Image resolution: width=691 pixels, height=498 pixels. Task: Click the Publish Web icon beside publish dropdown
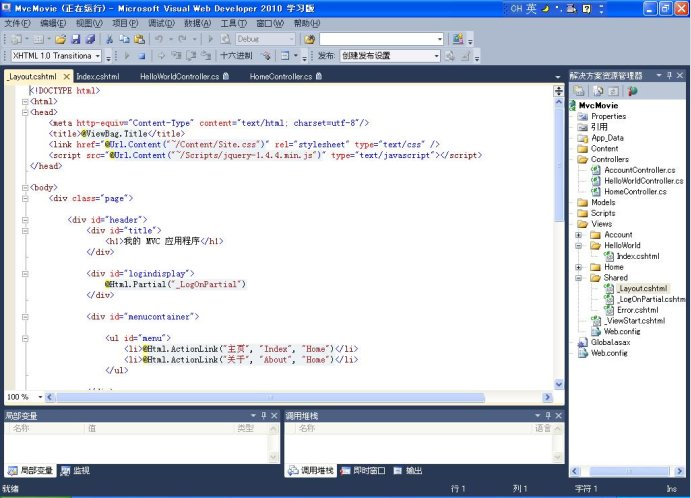click(x=450, y=56)
